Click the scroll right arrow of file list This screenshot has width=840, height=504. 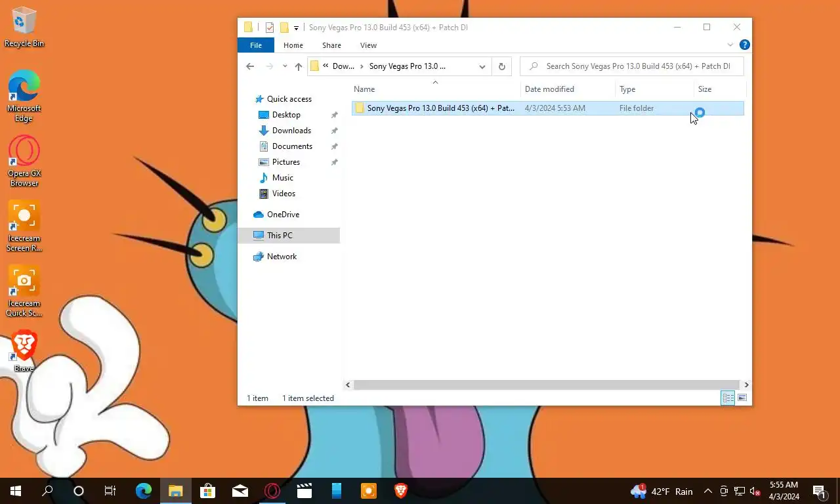tap(746, 385)
